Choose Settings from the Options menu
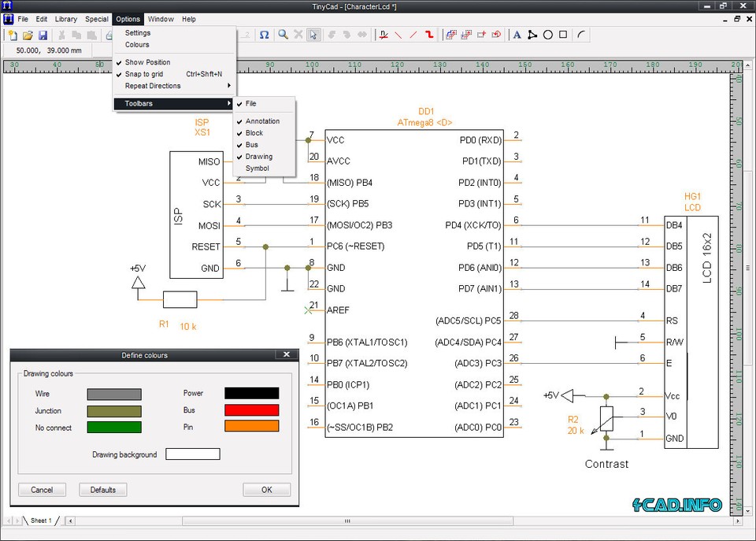Image resolution: width=756 pixels, height=541 pixels. (137, 32)
